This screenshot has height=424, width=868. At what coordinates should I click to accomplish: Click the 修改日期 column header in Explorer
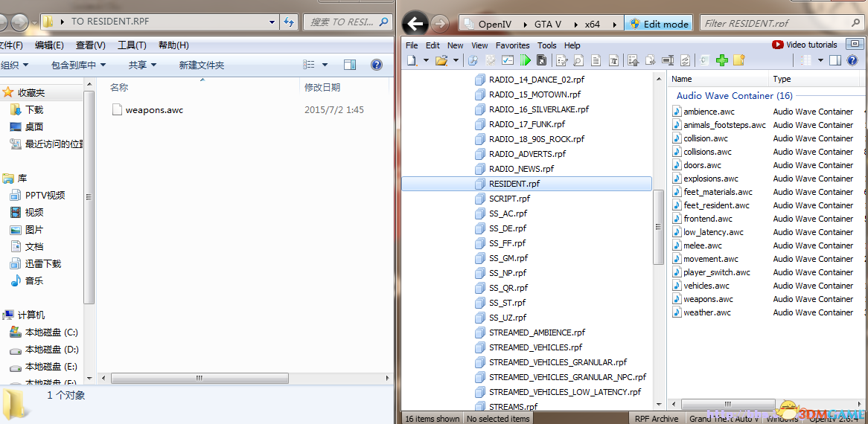345,87
